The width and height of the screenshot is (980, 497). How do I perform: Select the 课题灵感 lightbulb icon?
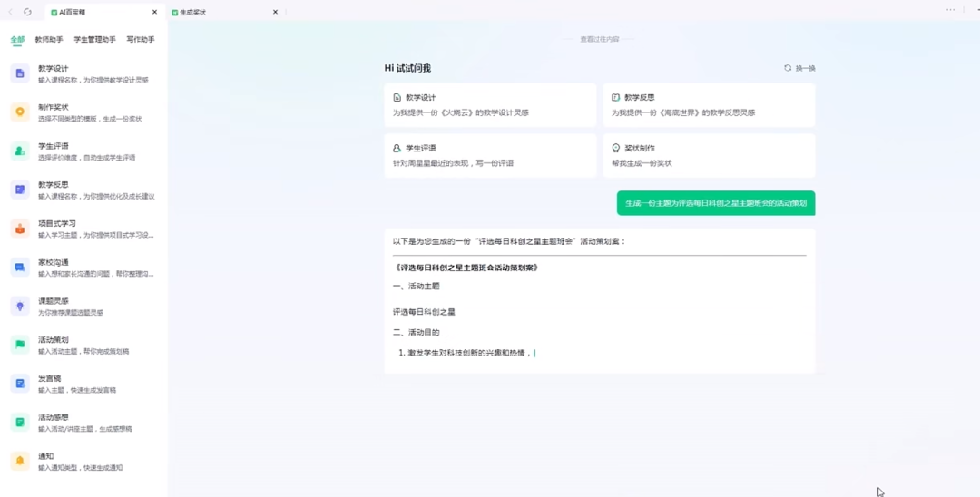(19, 307)
